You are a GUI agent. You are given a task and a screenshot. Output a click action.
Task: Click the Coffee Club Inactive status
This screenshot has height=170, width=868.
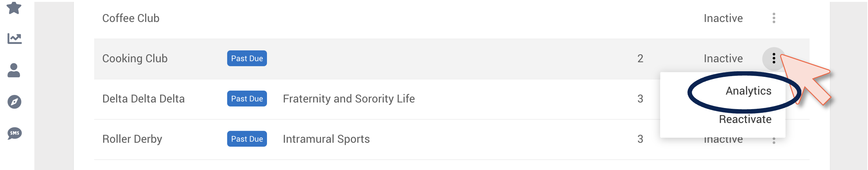coord(723,18)
